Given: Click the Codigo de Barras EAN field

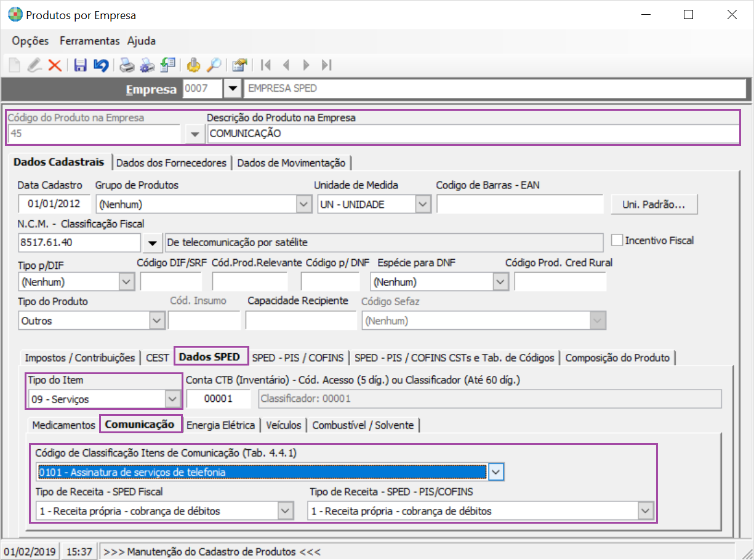Looking at the screenshot, I should [519, 204].
